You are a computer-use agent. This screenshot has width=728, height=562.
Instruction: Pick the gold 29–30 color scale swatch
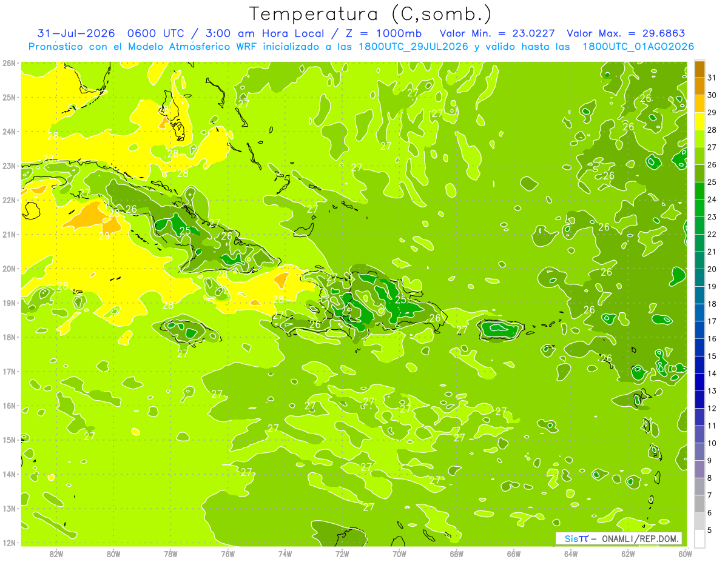coord(699,104)
